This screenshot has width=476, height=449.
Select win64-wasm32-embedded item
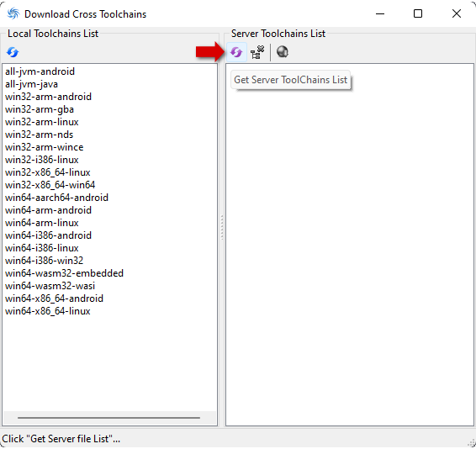[65, 273]
